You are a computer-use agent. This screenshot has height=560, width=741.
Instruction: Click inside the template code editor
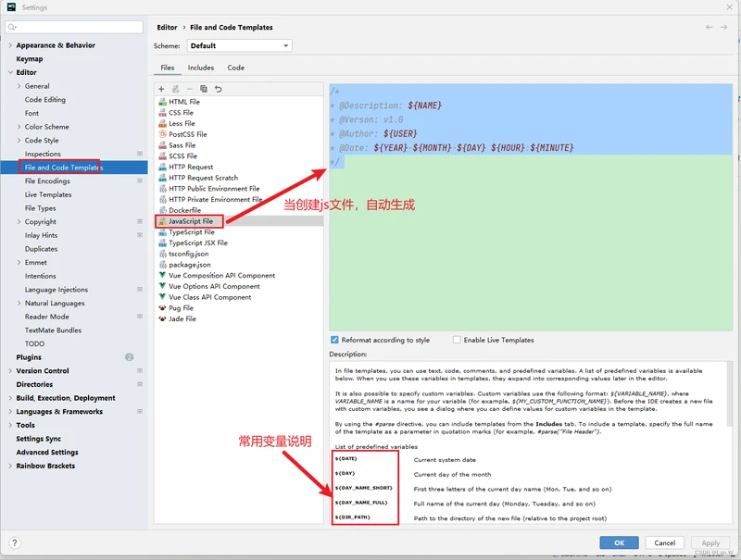531,206
